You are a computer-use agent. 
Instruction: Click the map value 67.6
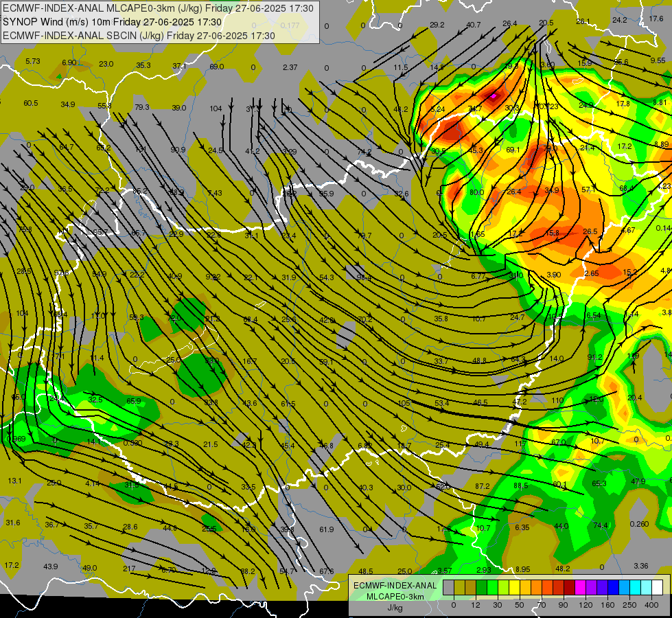(327, 571)
